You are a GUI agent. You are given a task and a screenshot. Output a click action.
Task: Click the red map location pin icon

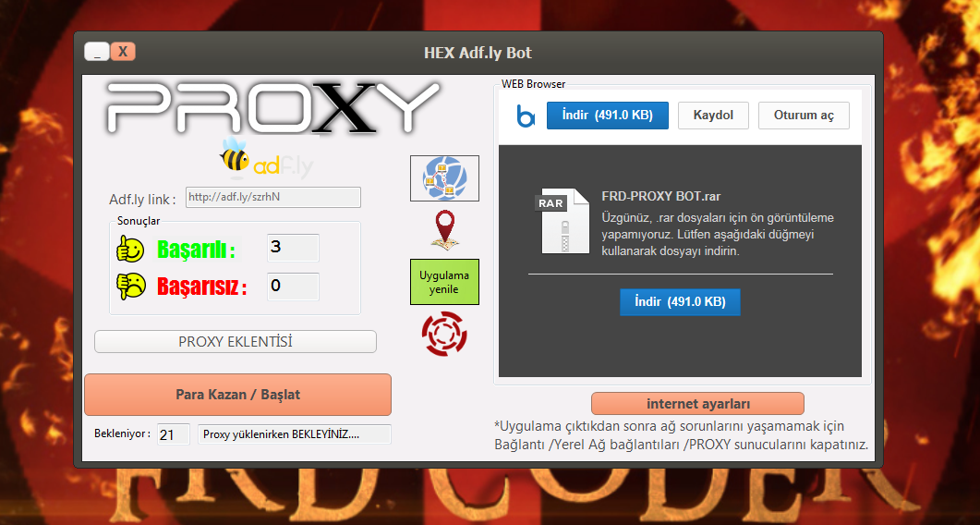coord(444,230)
